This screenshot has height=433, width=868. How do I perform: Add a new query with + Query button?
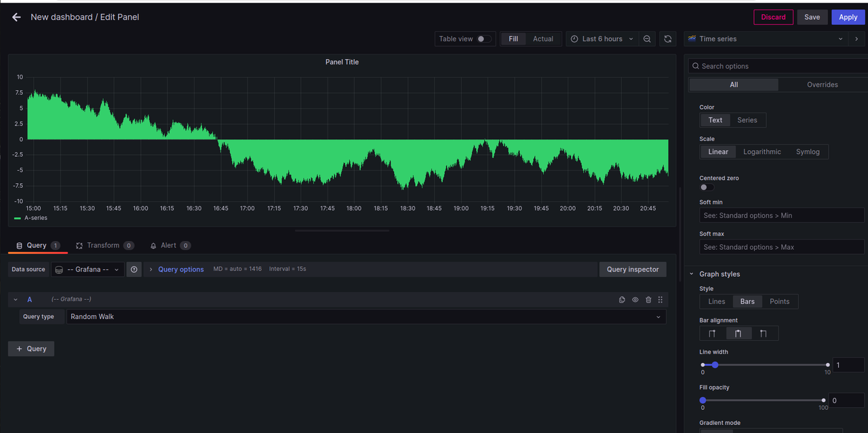click(31, 348)
